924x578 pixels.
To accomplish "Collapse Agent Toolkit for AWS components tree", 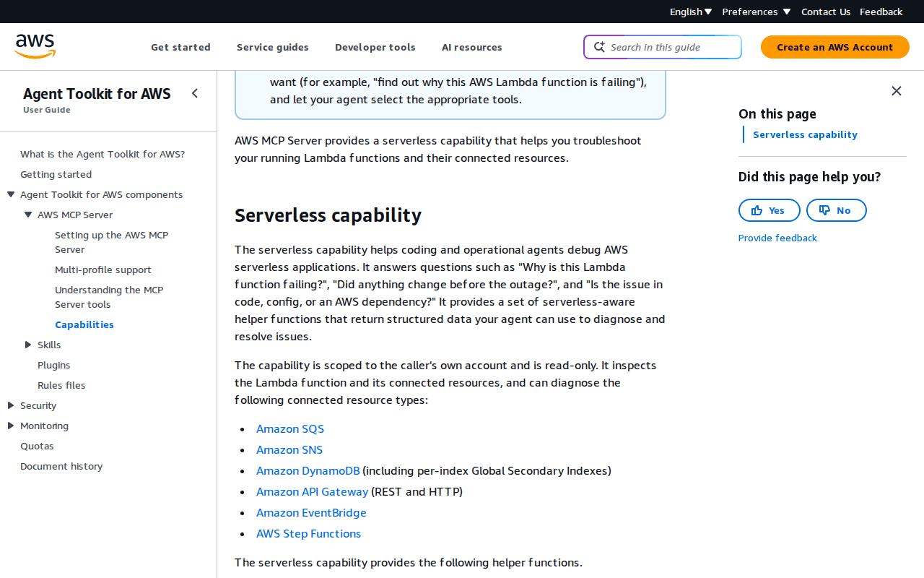I will (11, 194).
